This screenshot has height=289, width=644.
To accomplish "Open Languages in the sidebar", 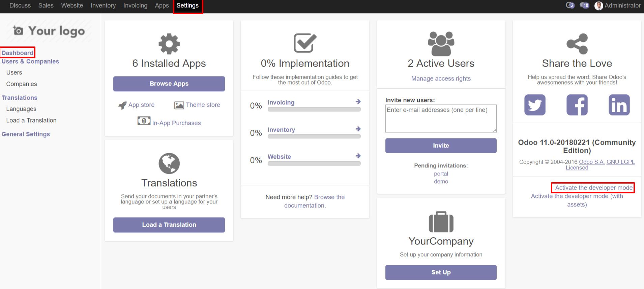I will pyautogui.click(x=21, y=109).
